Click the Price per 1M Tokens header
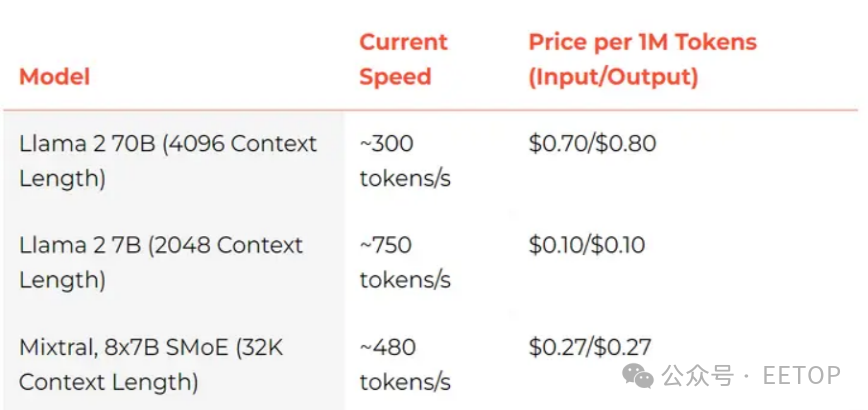The height and width of the screenshot is (410, 868). (642, 42)
